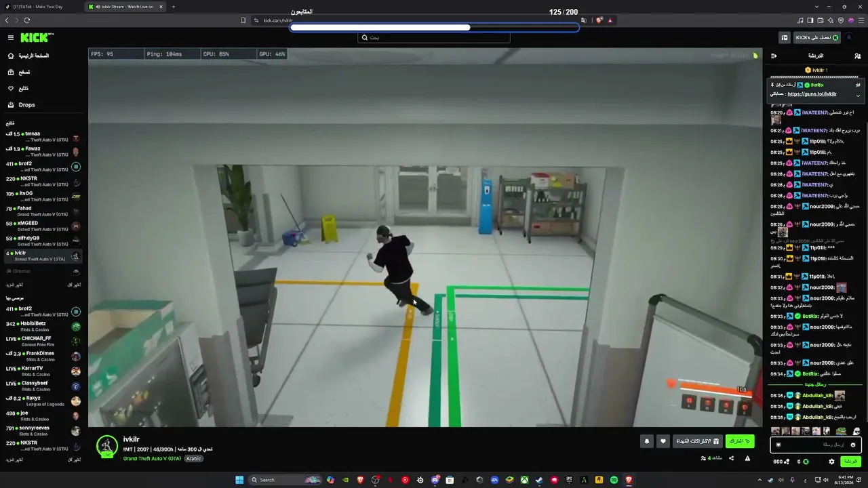Open recommended channel FrankDimes
868x488 pixels.
point(43,356)
